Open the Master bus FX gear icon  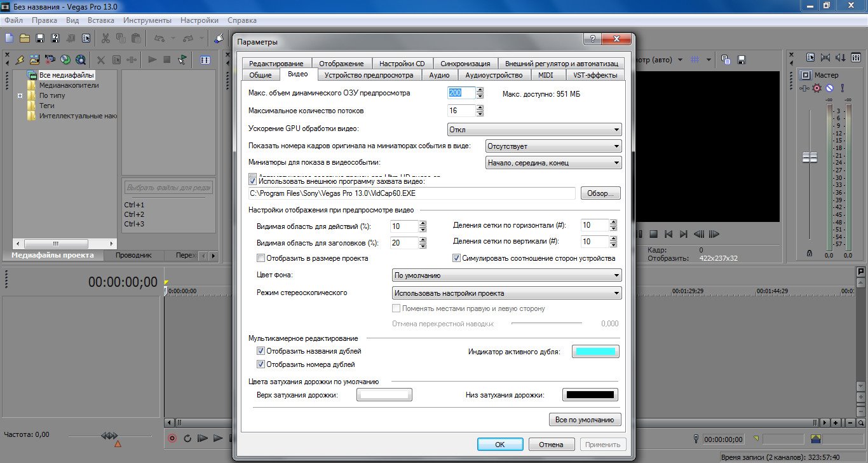click(x=817, y=88)
